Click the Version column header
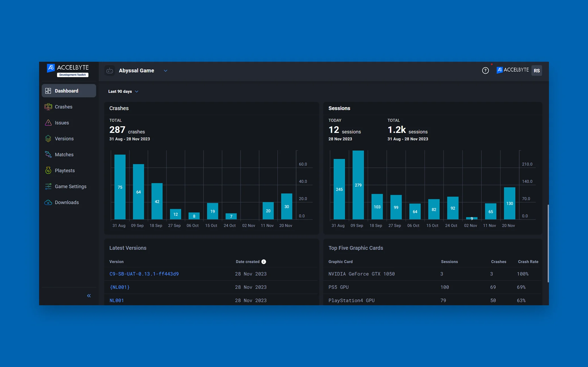588x367 pixels. pos(116,262)
